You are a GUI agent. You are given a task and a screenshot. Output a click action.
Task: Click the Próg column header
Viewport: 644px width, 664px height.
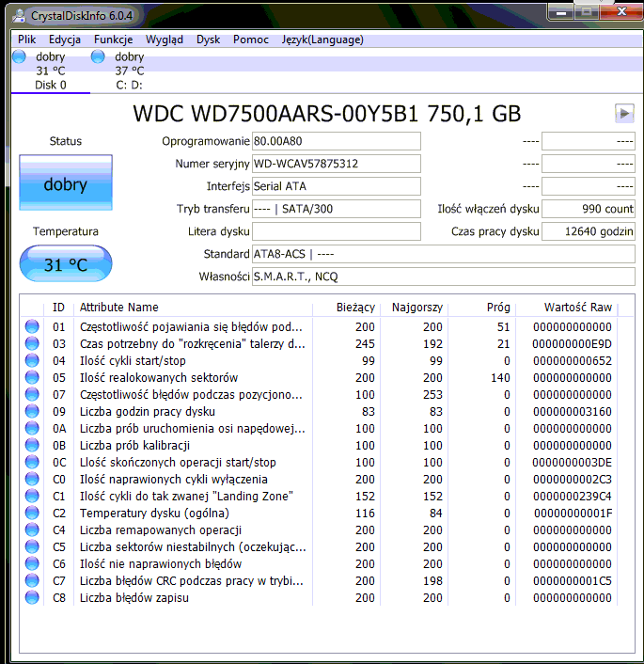(x=482, y=307)
